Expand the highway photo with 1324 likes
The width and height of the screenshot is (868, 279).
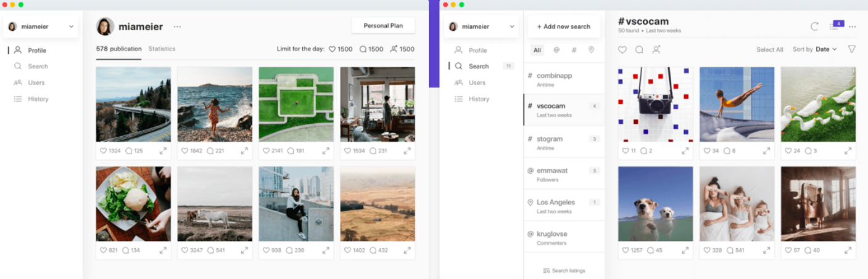pyautogui.click(x=163, y=151)
